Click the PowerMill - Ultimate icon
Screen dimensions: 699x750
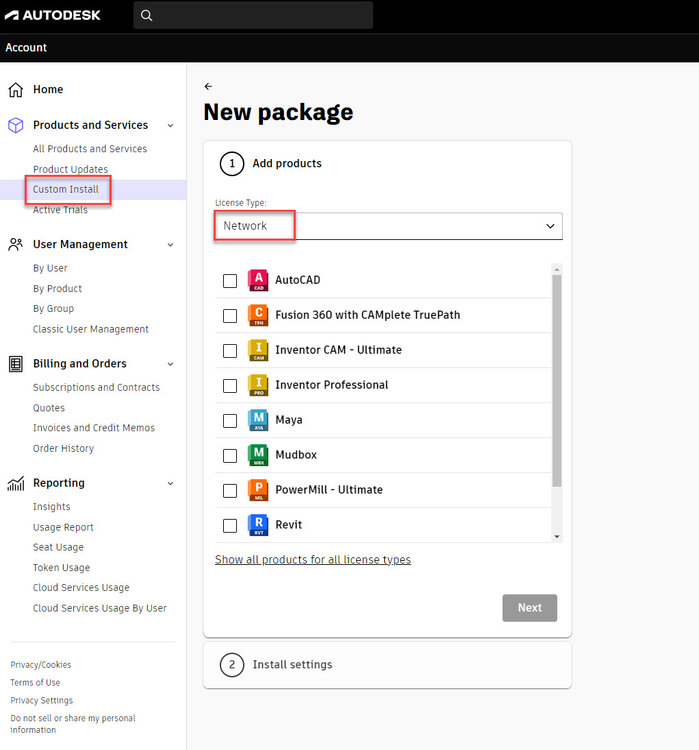(258, 490)
